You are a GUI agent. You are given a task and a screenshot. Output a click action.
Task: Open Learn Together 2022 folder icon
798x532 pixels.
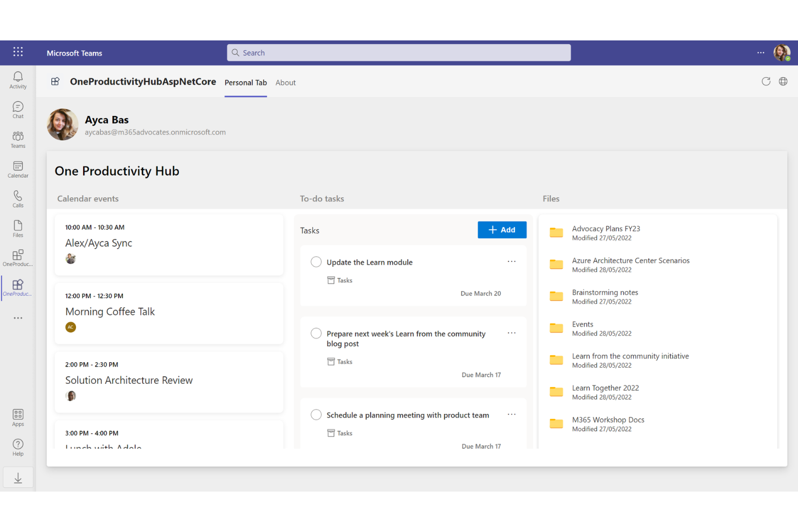tap(556, 391)
